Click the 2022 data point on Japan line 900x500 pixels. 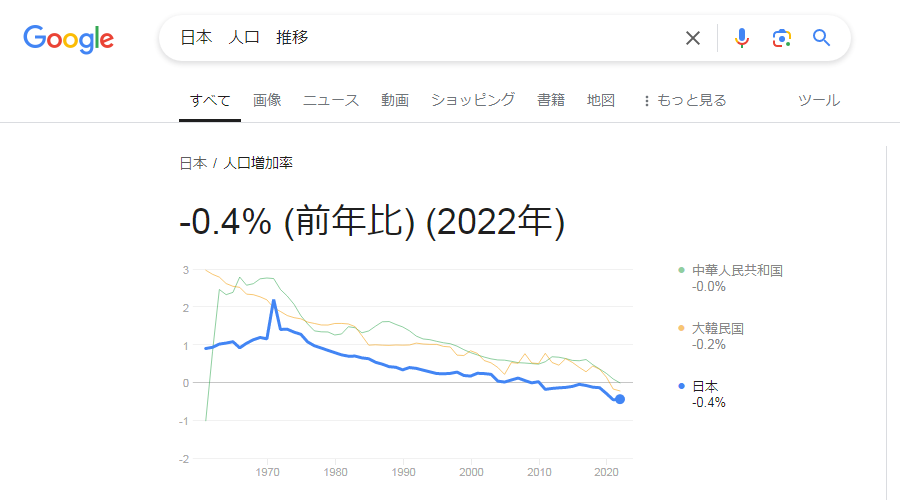pos(620,399)
